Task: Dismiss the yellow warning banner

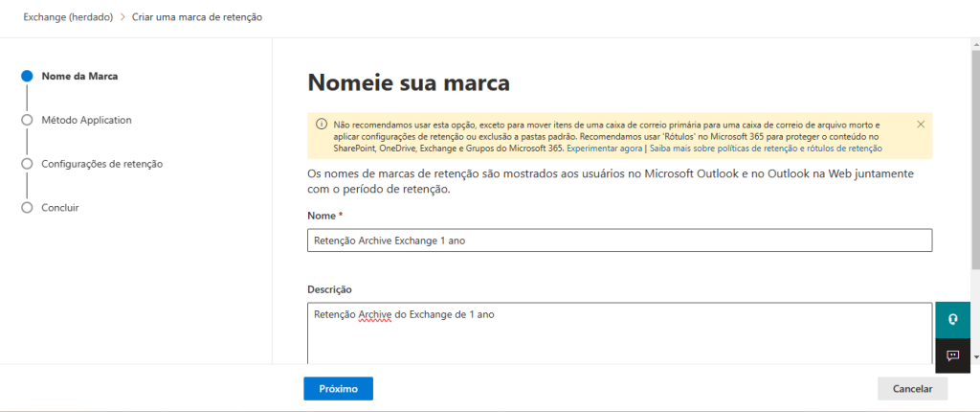Action: click(921, 125)
